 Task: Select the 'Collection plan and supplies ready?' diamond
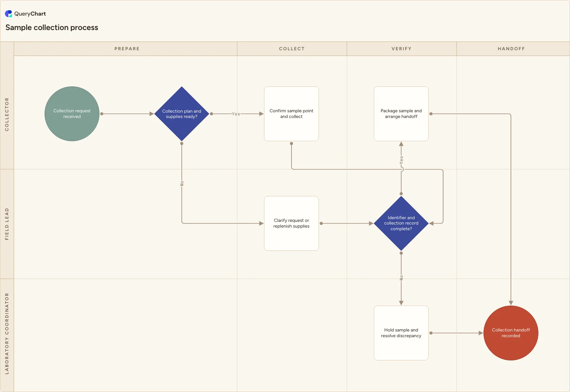[x=182, y=114]
